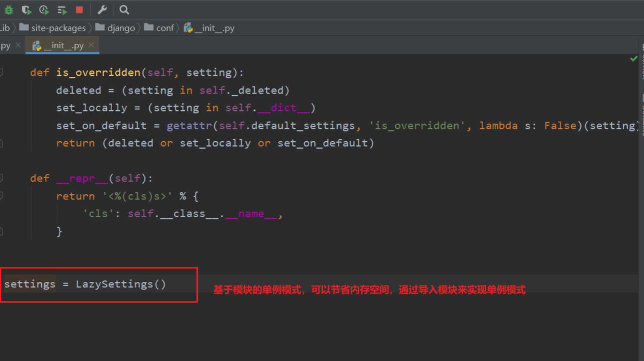644x361 pixels.
Task: Click default_settings attribute in getattr line
Action: click(x=303, y=126)
